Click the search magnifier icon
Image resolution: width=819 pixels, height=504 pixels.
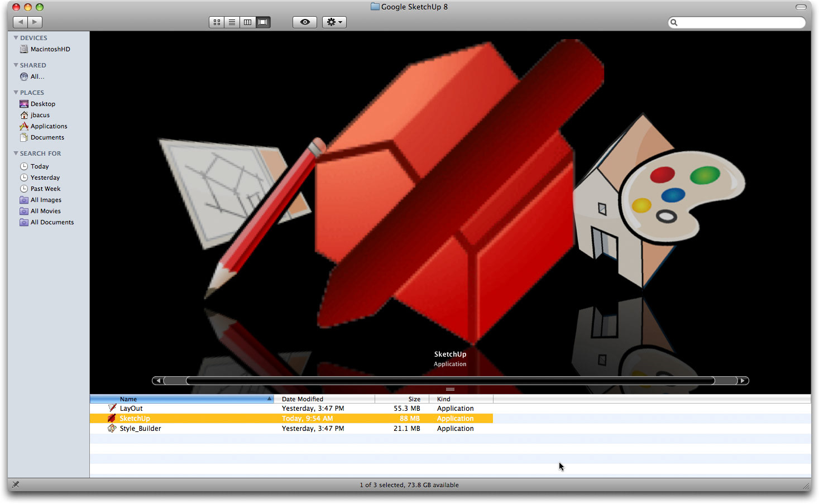pyautogui.click(x=674, y=22)
